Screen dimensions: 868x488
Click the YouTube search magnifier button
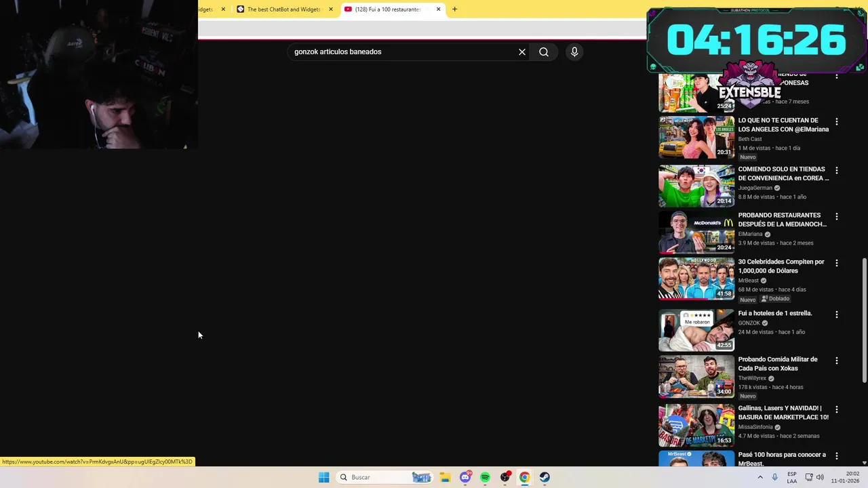544,52
